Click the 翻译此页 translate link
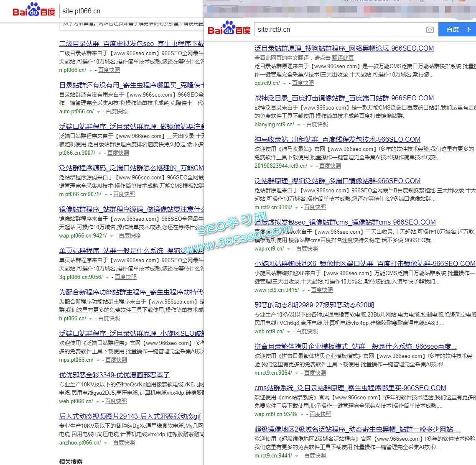 (343, 58)
